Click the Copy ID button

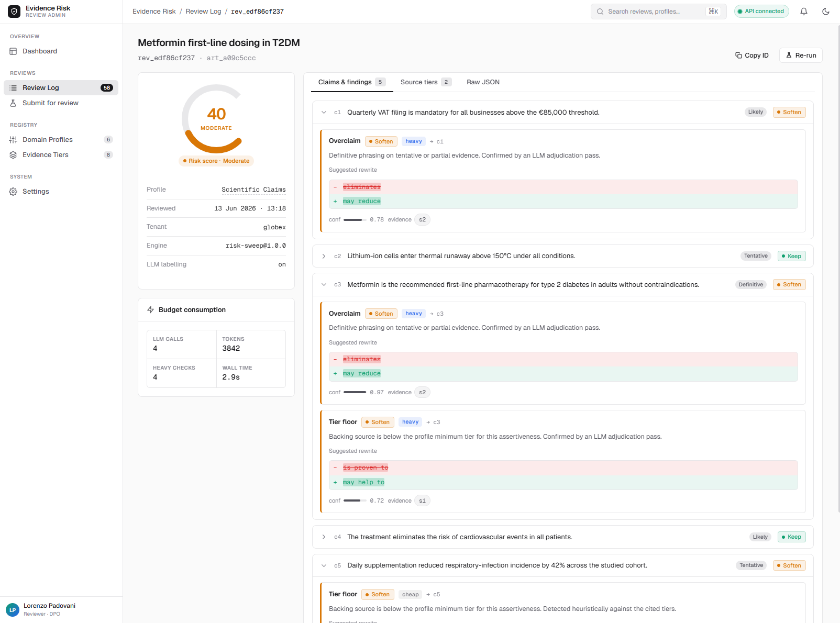click(x=752, y=55)
